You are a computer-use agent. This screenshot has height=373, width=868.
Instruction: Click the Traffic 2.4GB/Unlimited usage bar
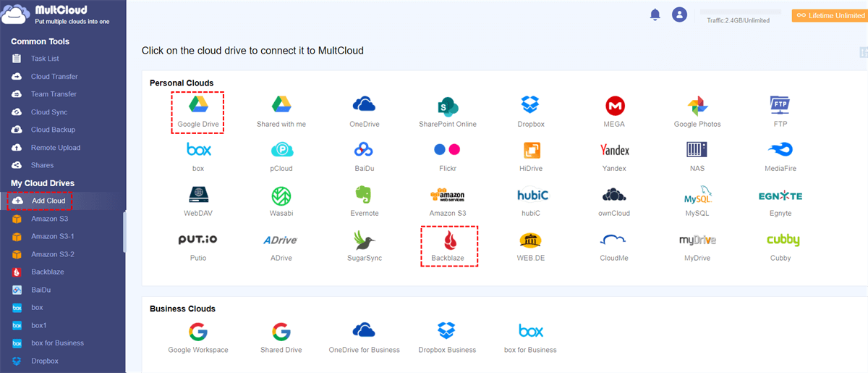pos(739,13)
